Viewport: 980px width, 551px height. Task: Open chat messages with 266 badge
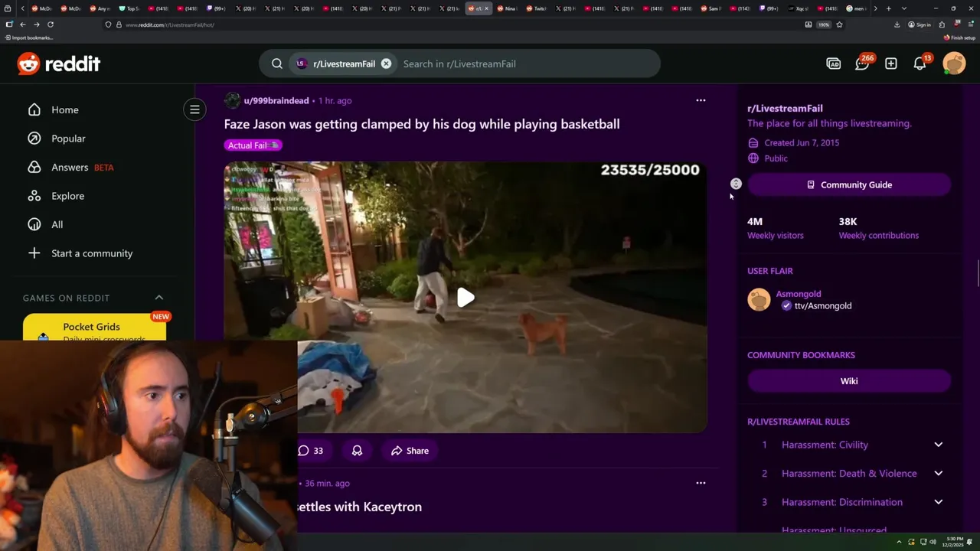(x=863, y=63)
